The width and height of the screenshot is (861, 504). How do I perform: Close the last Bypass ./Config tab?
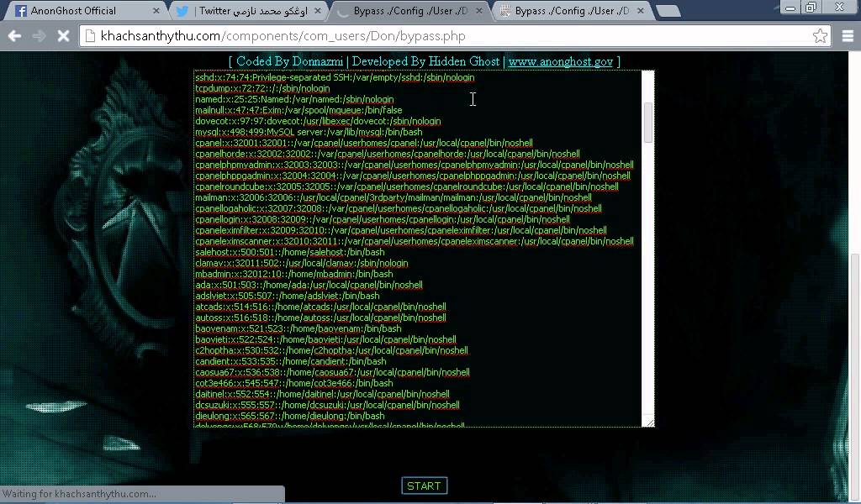[x=640, y=11]
